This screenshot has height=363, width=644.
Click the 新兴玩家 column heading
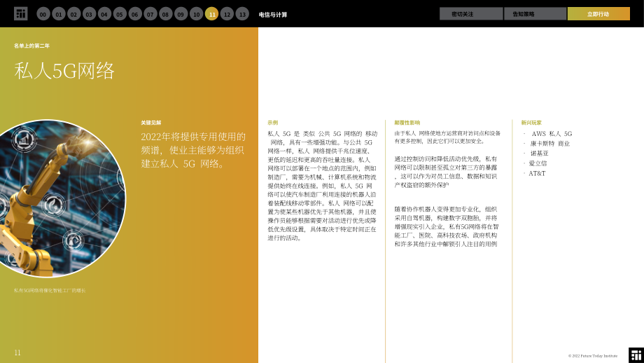[x=531, y=123]
